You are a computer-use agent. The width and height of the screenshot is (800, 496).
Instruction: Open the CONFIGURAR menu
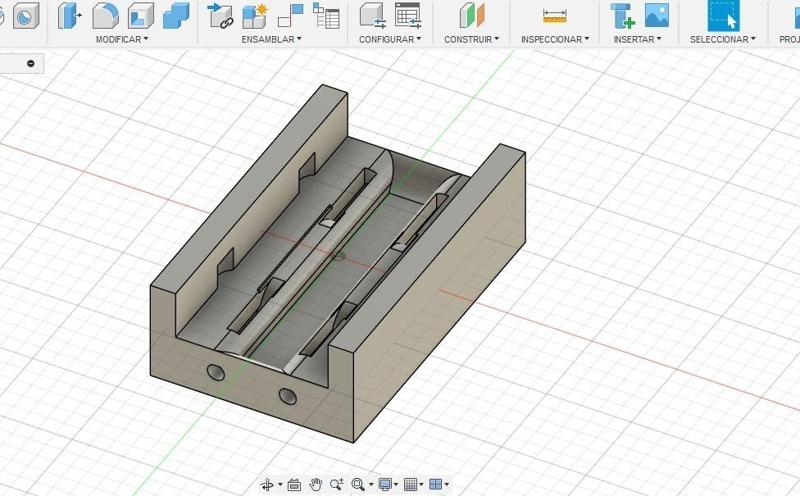pos(389,39)
